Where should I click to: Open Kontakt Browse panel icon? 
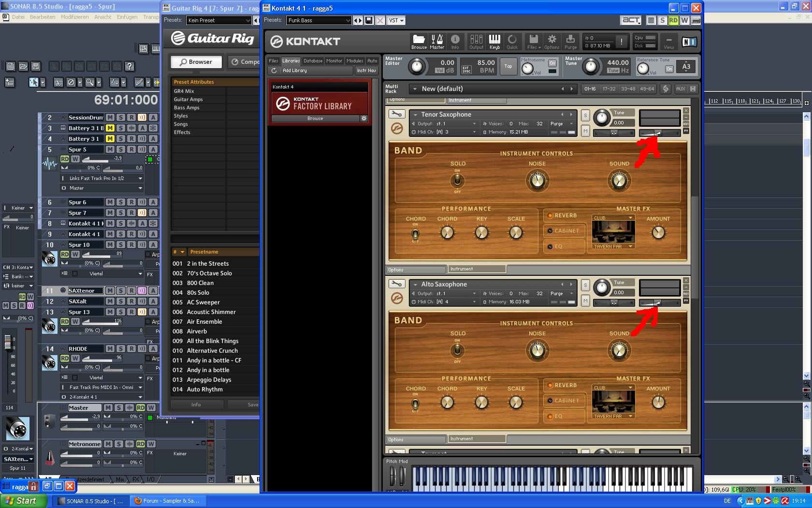pos(419,42)
